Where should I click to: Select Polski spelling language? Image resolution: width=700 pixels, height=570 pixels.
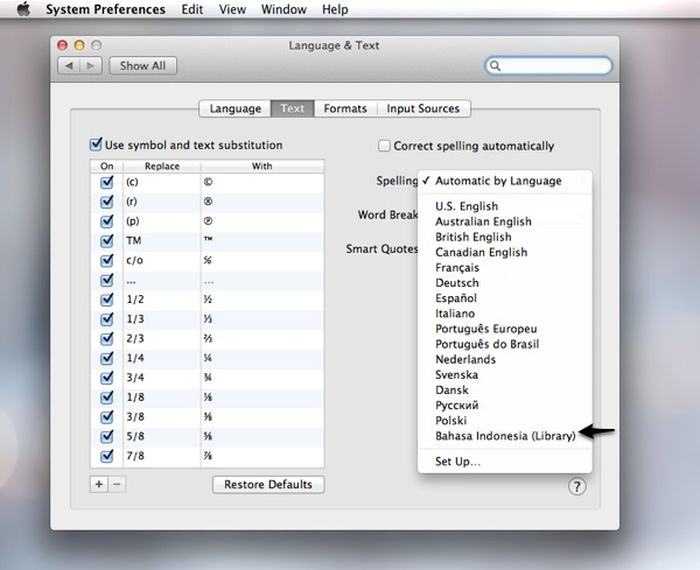pyautogui.click(x=505, y=420)
